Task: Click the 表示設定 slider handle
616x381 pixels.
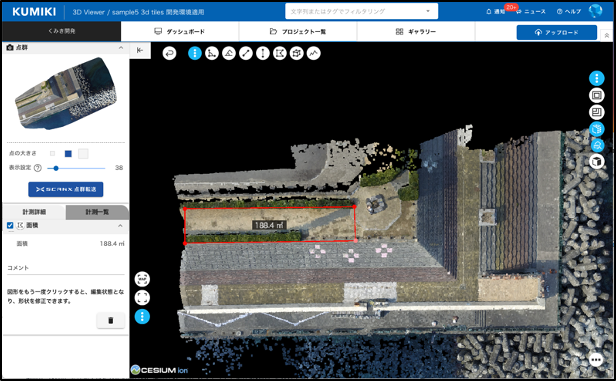Action: click(56, 168)
